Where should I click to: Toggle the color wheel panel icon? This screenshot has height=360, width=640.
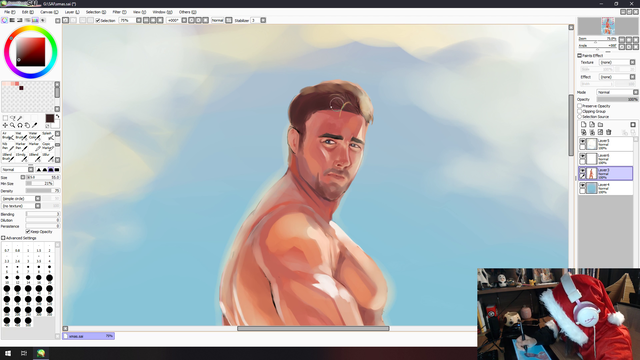[4, 20]
